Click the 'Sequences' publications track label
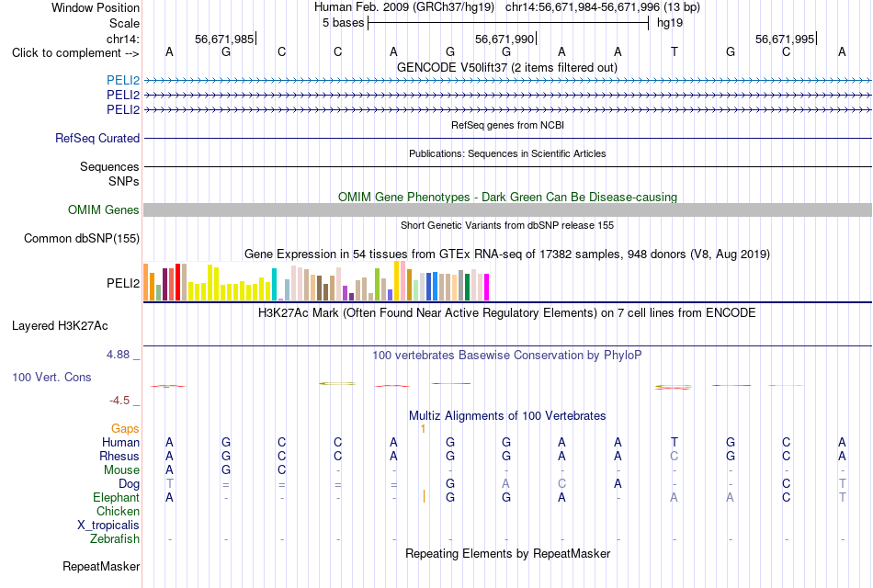Image resolution: width=873 pixels, height=588 pixels. coord(109,166)
